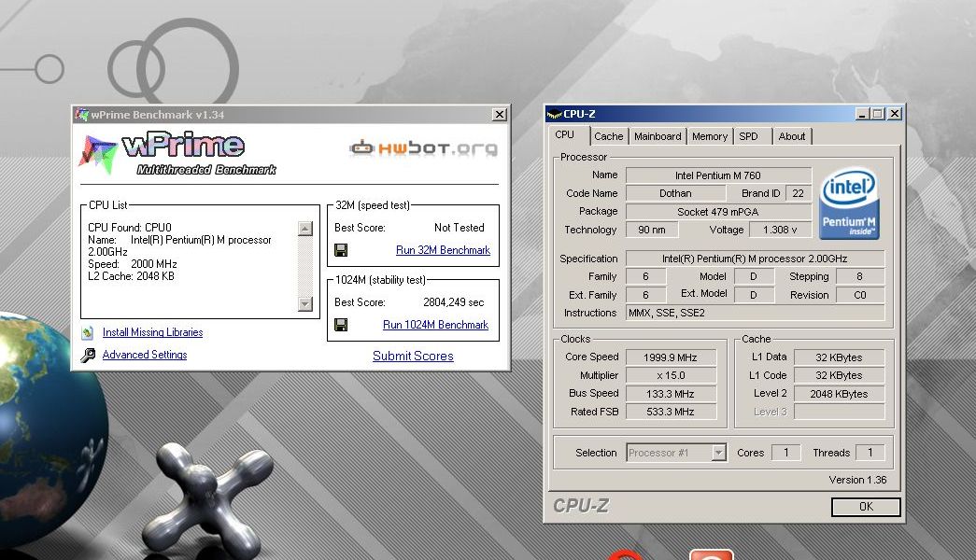Click the wPrime title bar icon
This screenshot has height=560, width=976.
pyautogui.click(x=81, y=115)
